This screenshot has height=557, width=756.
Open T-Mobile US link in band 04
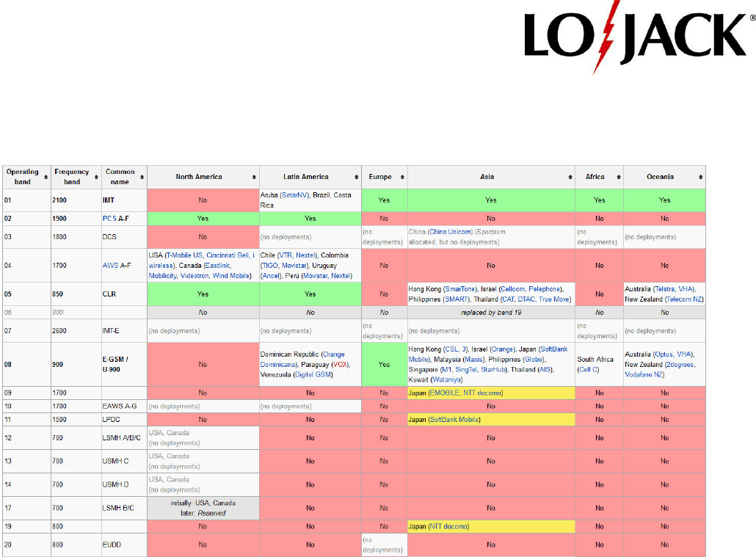(x=185, y=255)
